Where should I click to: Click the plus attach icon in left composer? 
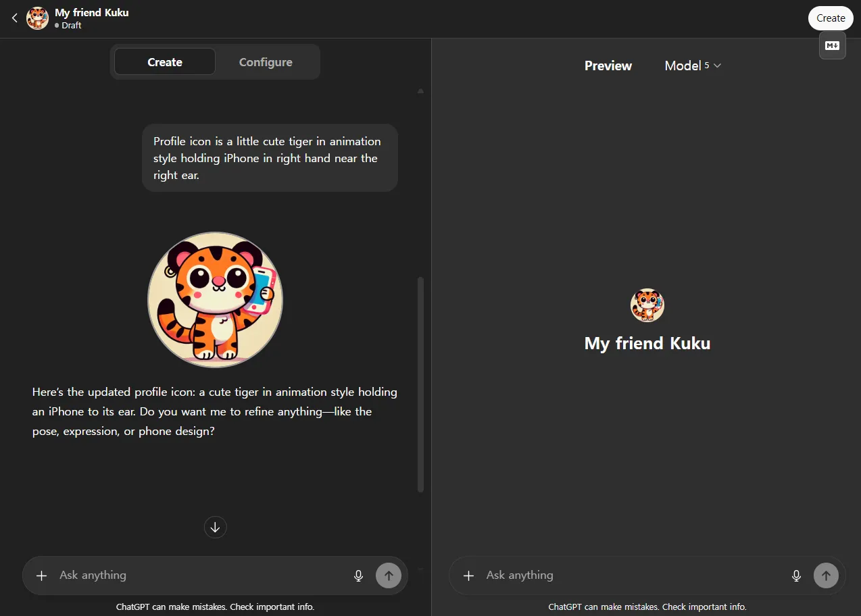[42, 575]
